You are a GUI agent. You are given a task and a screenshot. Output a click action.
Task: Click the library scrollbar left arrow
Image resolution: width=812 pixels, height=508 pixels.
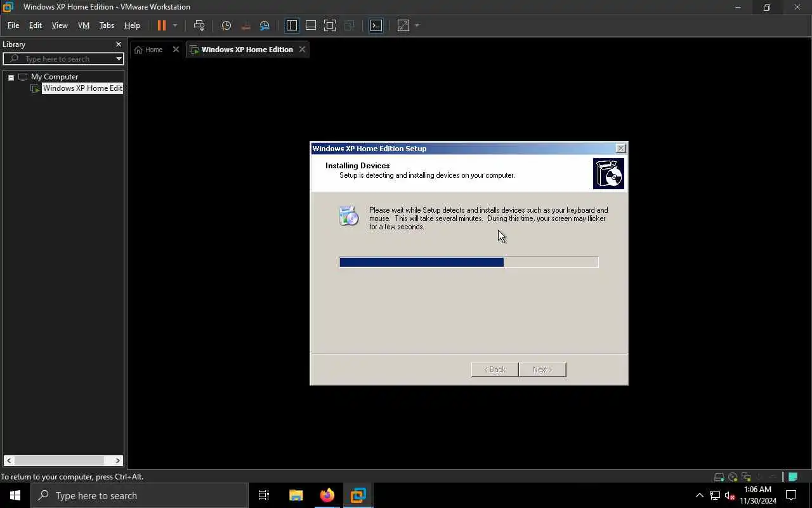click(9, 460)
